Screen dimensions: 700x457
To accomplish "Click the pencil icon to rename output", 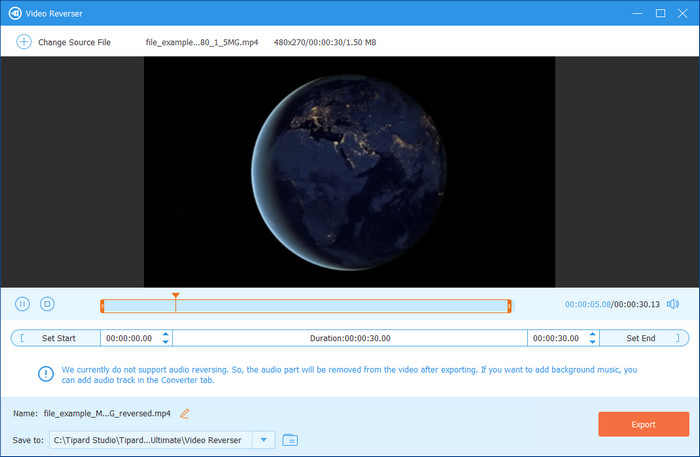I will (x=184, y=413).
